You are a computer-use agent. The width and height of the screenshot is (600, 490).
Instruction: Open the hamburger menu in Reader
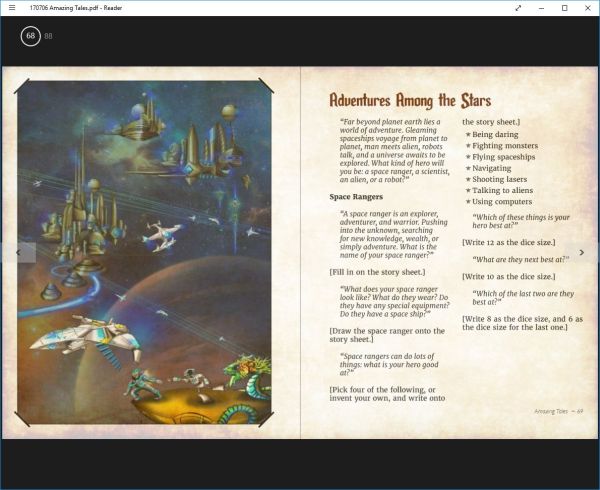tap(12, 8)
